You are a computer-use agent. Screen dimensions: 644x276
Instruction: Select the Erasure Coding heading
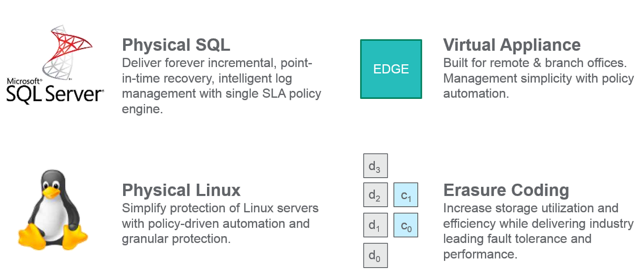506,190
